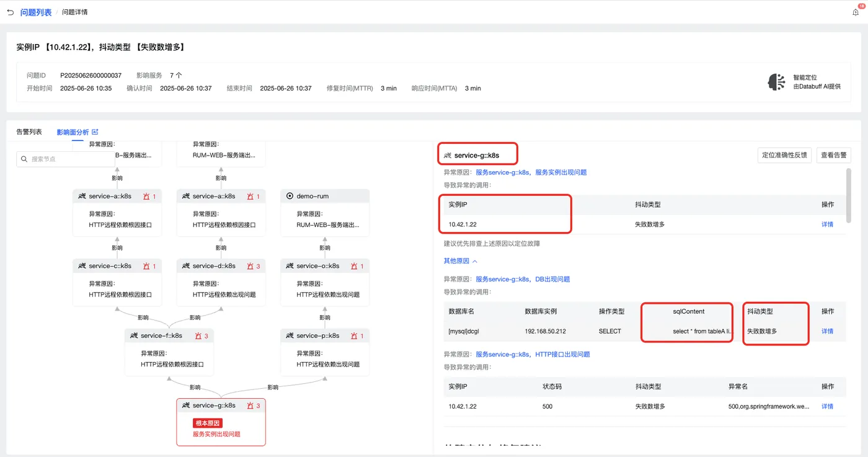The height and width of the screenshot is (457, 868).
Task: Focus the 搜索节点 search field
Action: (x=66, y=159)
